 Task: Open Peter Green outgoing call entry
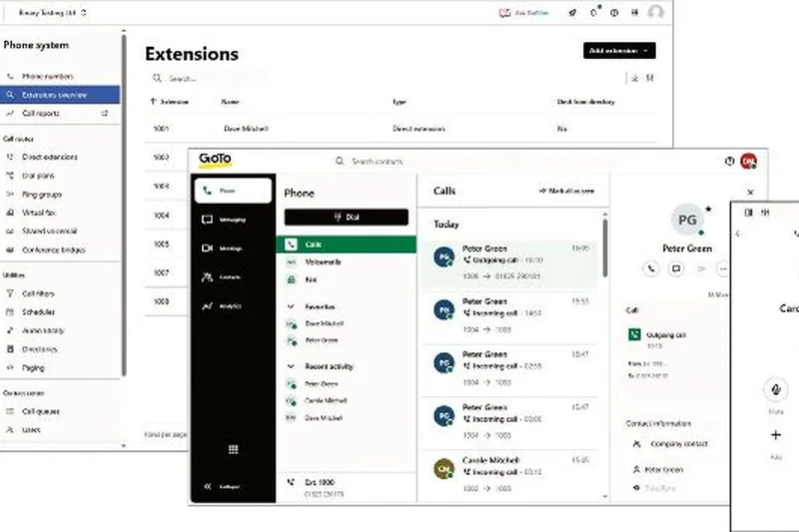(x=509, y=263)
